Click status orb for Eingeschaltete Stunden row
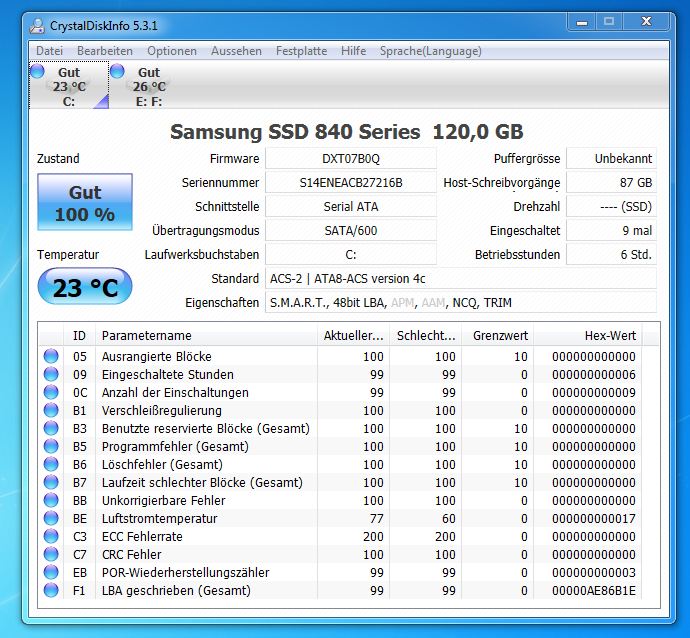This screenshot has width=690, height=638. (x=51, y=374)
